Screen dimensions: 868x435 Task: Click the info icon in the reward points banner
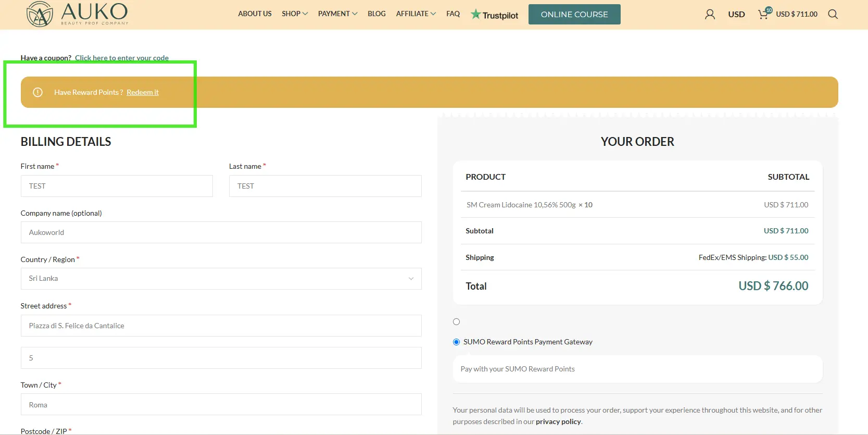(x=37, y=92)
